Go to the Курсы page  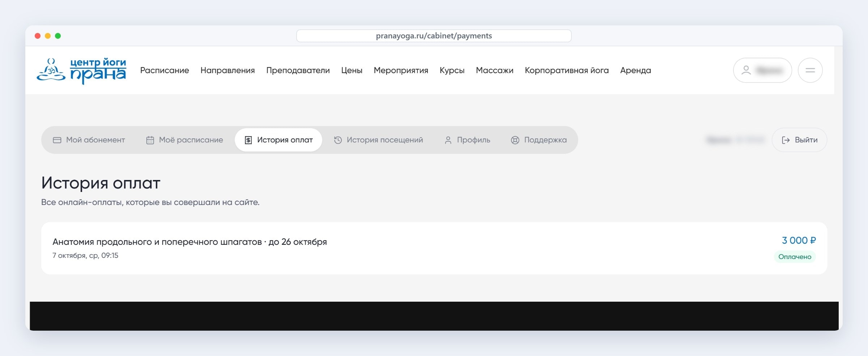pyautogui.click(x=452, y=70)
